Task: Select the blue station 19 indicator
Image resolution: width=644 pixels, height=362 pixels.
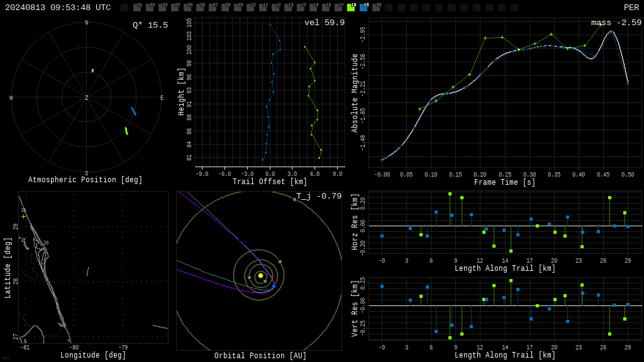Action: pos(364,8)
